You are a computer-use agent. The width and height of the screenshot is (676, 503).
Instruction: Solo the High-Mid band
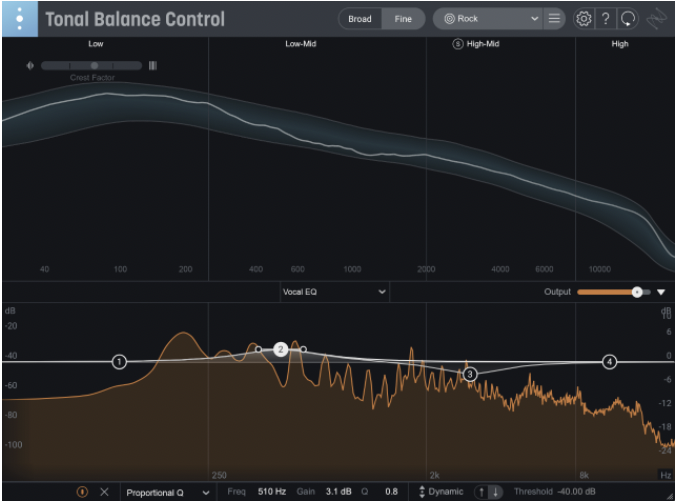tap(457, 44)
